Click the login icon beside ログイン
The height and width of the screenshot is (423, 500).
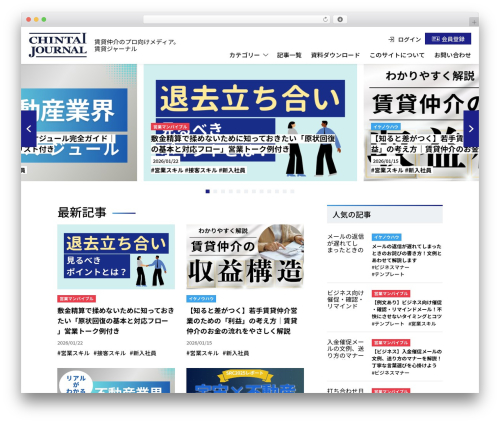click(391, 39)
